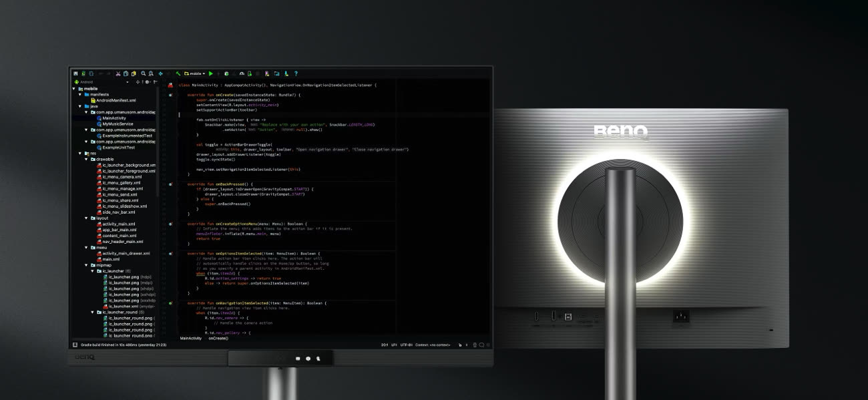This screenshot has width=868, height=400.
Task: Open project panel gear settings icon
Action: click(147, 81)
